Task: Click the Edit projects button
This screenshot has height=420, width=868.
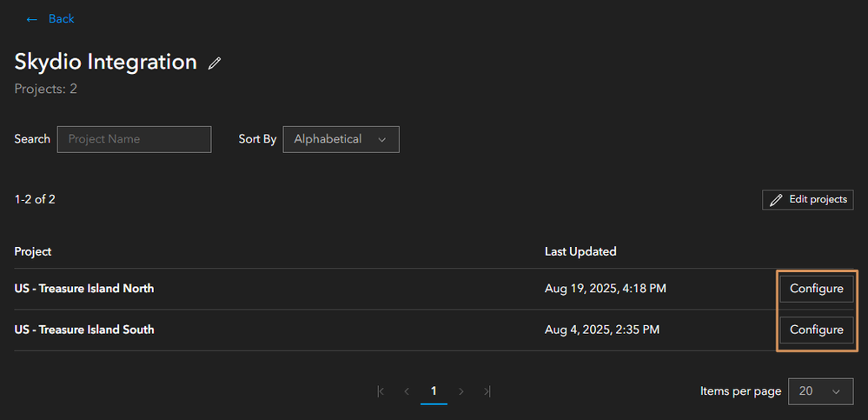Action: (807, 200)
